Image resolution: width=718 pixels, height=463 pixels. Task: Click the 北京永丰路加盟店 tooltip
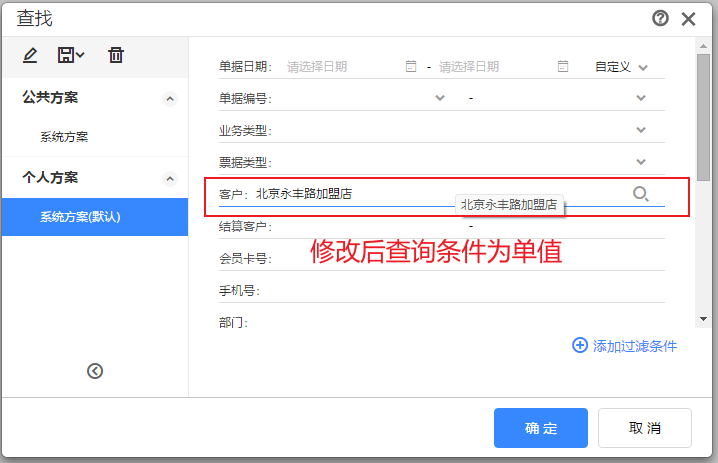[509, 205]
